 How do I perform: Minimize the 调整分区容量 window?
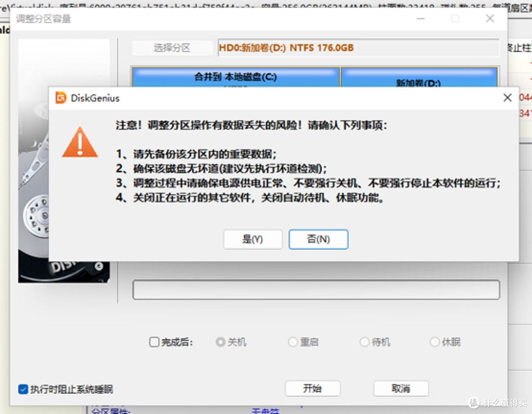(x=421, y=18)
